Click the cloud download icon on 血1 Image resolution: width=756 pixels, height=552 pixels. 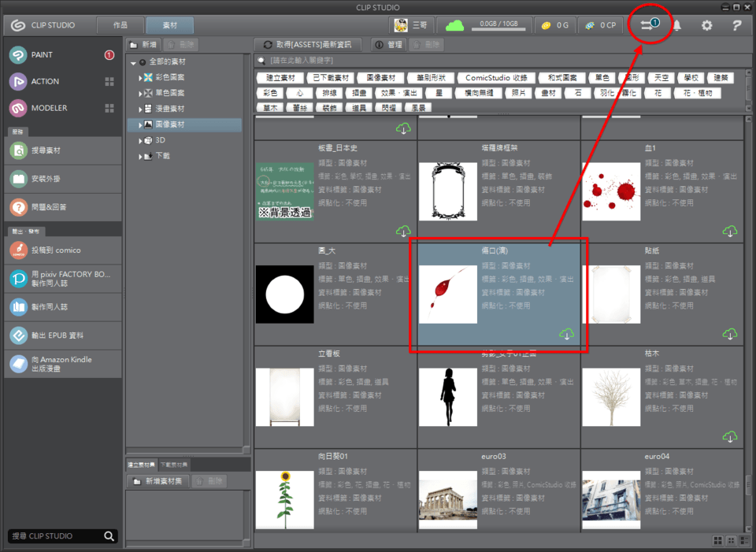click(x=730, y=231)
